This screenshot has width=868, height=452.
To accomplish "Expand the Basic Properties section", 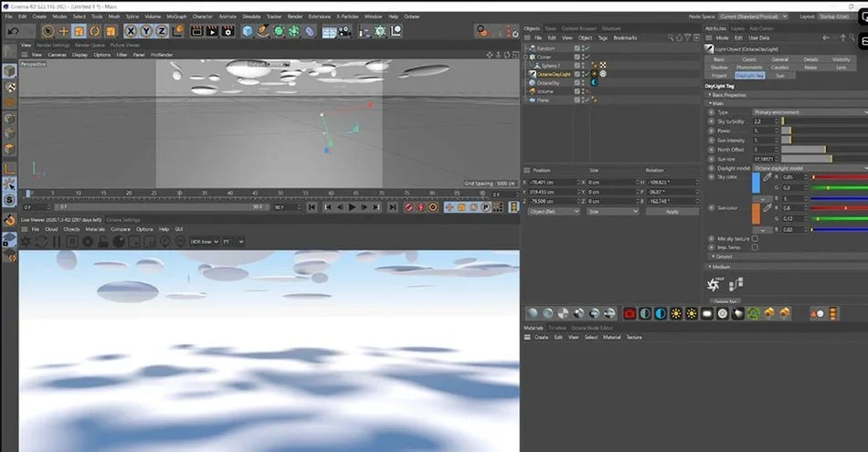I will tap(728, 95).
